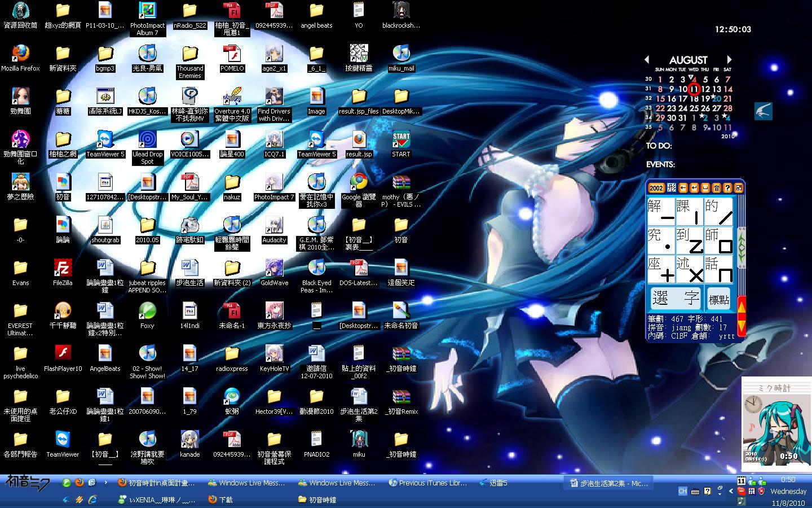Viewport: 812px width, 508px height.
Task: Go to next month in calendar widget
Action: tap(729, 59)
